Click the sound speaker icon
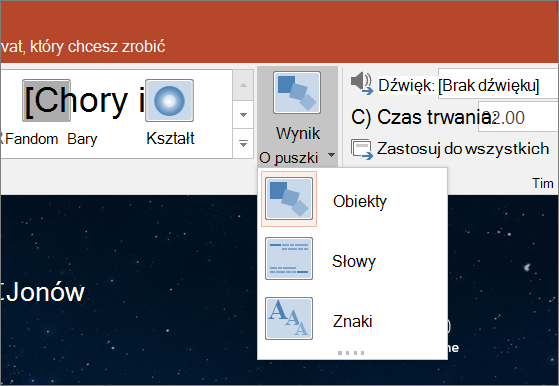The image size is (559, 386). point(361,83)
